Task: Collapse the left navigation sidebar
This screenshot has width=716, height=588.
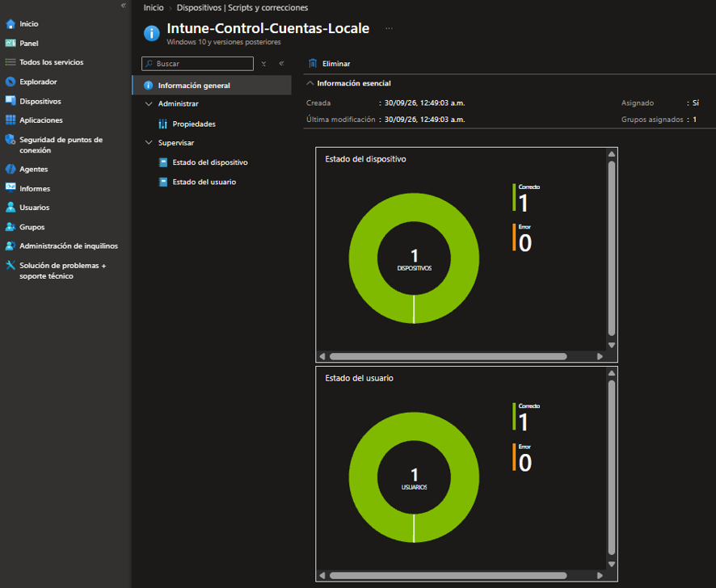Action: pos(124,6)
